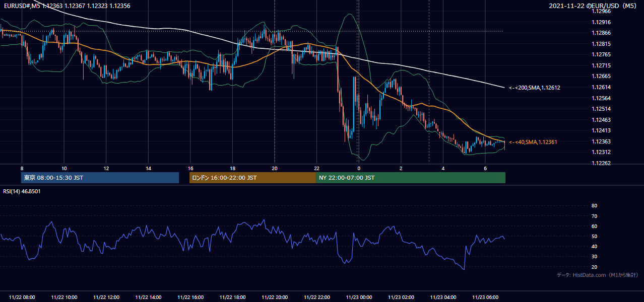The height and width of the screenshot is (302, 644).
Task: Select the 200 SMA 1.12612 label
Action: [x=535, y=88]
